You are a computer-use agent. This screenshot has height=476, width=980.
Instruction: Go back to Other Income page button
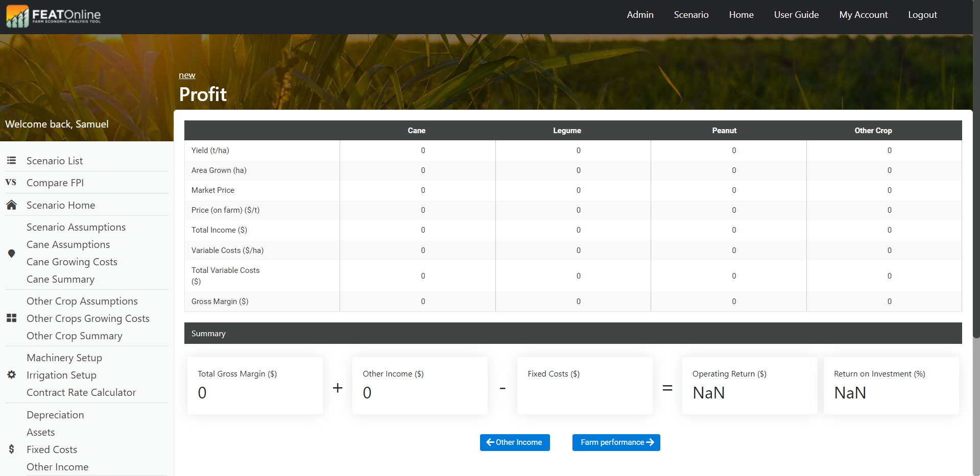[x=514, y=442]
